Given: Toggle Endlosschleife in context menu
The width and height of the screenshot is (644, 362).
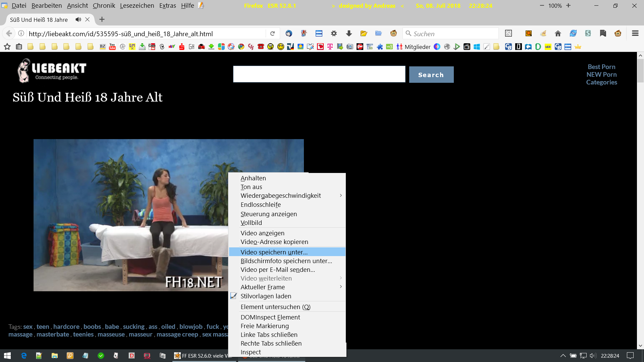Looking at the screenshot, I should [261, 205].
